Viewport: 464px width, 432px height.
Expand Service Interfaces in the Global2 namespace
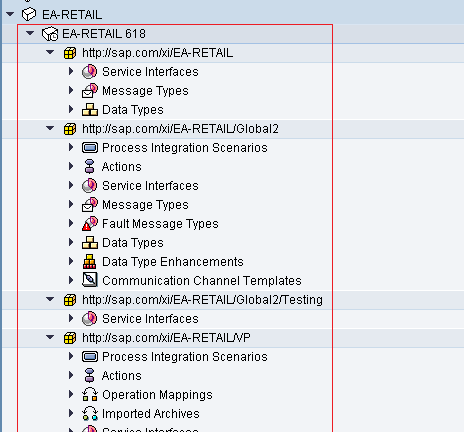pyautogui.click(x=71, y=185)
